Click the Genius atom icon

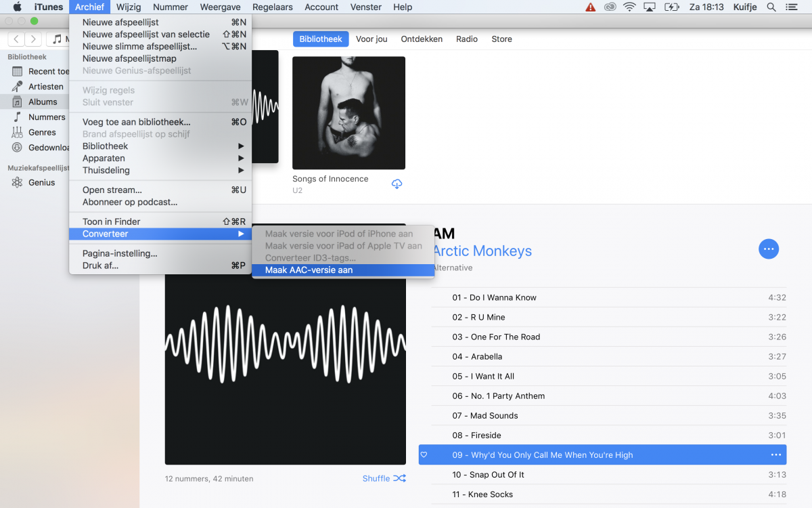[17, 182]
